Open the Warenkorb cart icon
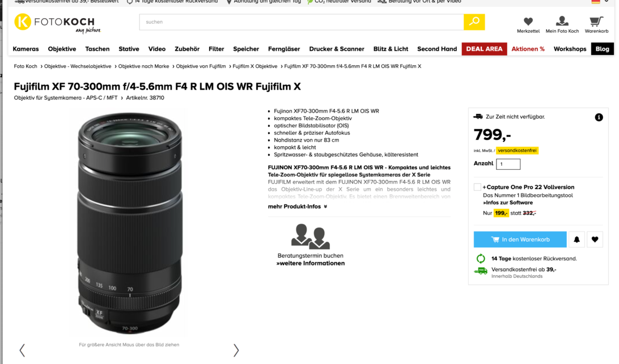Viewport: 619px width, 364px height. [x=596, y=22]
